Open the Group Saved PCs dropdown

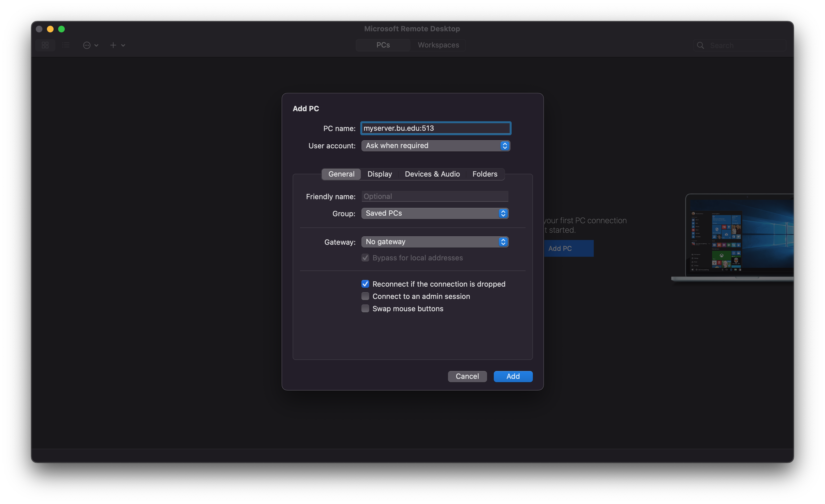click(x=435, y=213)
